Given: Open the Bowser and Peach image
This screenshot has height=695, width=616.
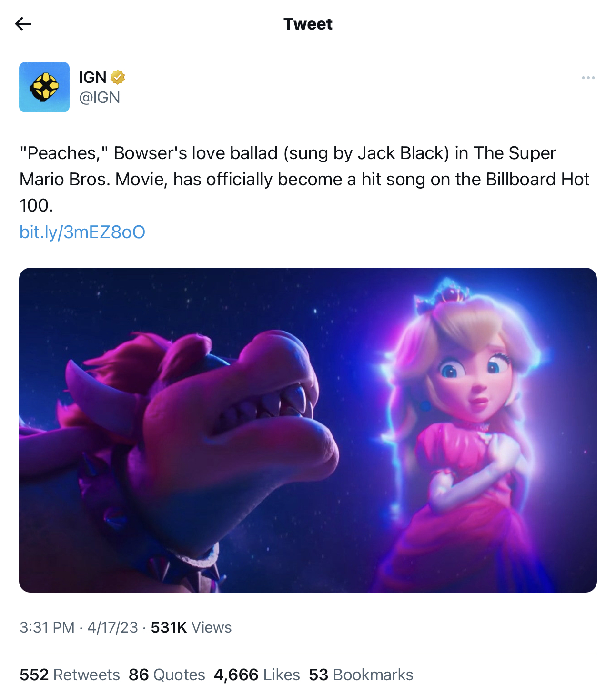Looking at the screenshot, I should (308, 430).
